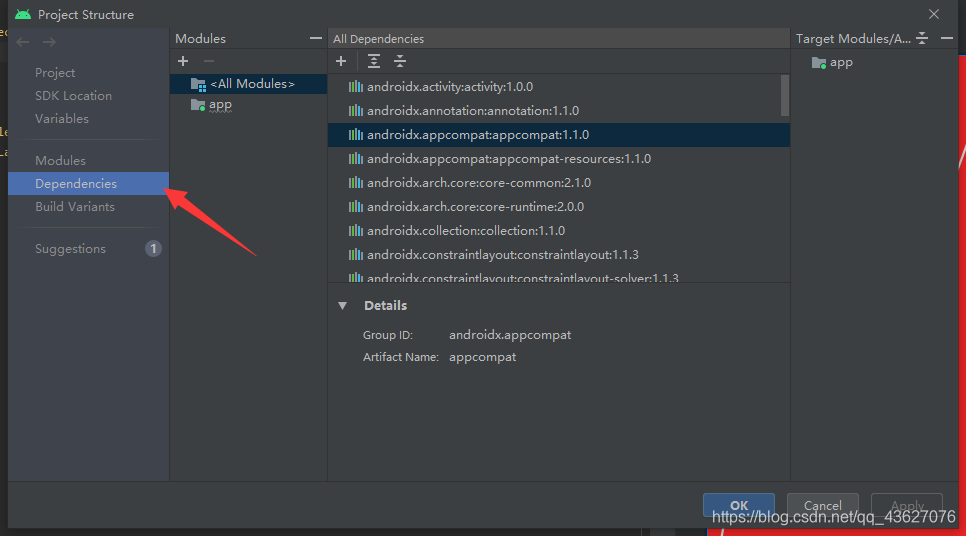
Task: Minimize the Modules panel
Action: (x=315, y=38)
